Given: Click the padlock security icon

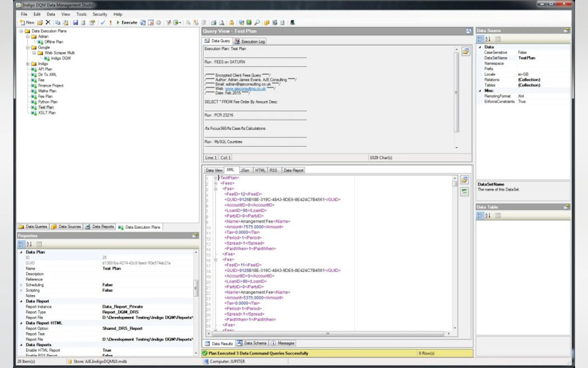Looking at the screenshot, I should click(x=231, y=23).
